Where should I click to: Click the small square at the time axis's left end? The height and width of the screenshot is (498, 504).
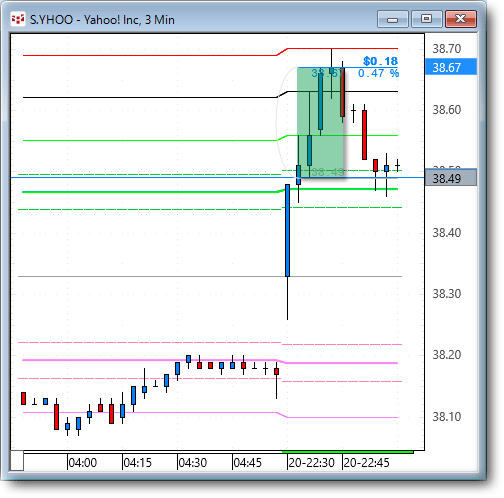point(17,460)
